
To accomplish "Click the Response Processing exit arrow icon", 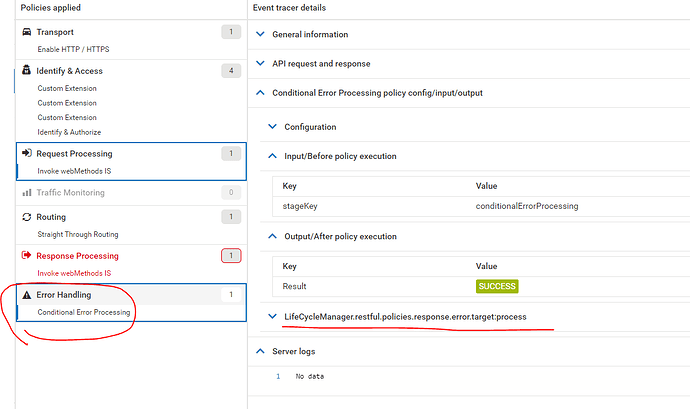I will pos(26,256).
